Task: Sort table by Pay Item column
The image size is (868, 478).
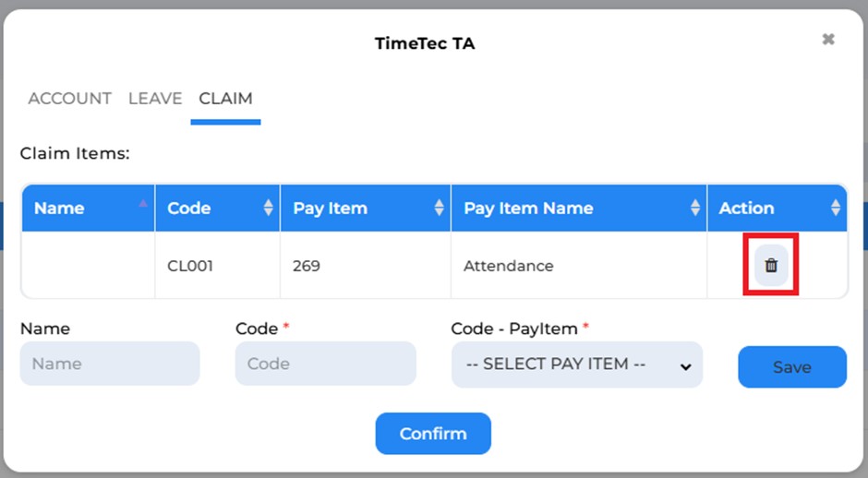Action: [439, 208]
